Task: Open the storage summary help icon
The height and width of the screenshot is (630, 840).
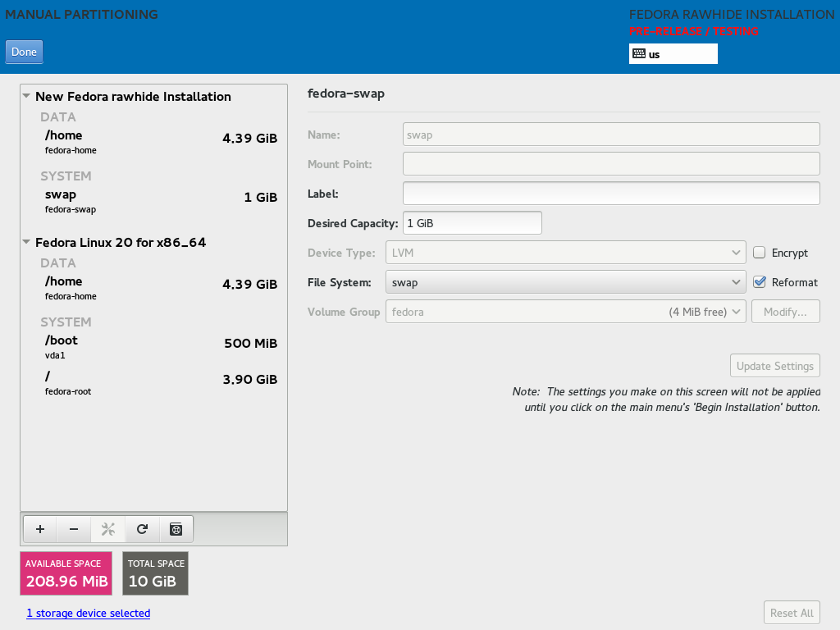Action: tap(176, 529)
